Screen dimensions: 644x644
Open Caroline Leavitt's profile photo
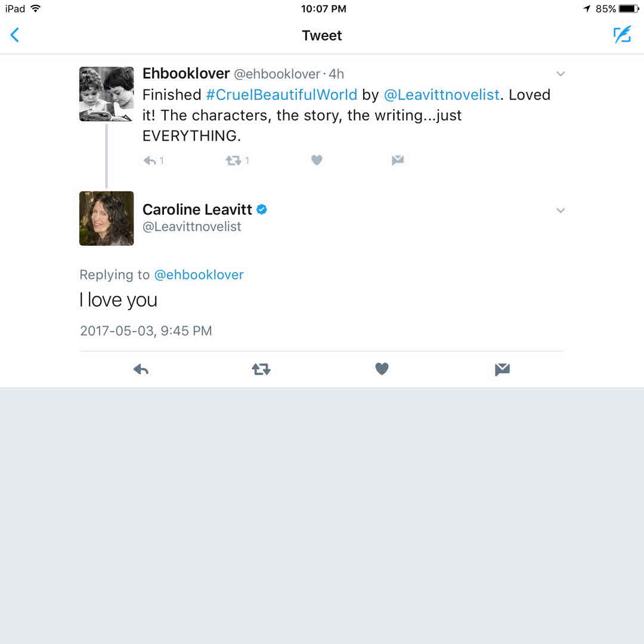107,218
